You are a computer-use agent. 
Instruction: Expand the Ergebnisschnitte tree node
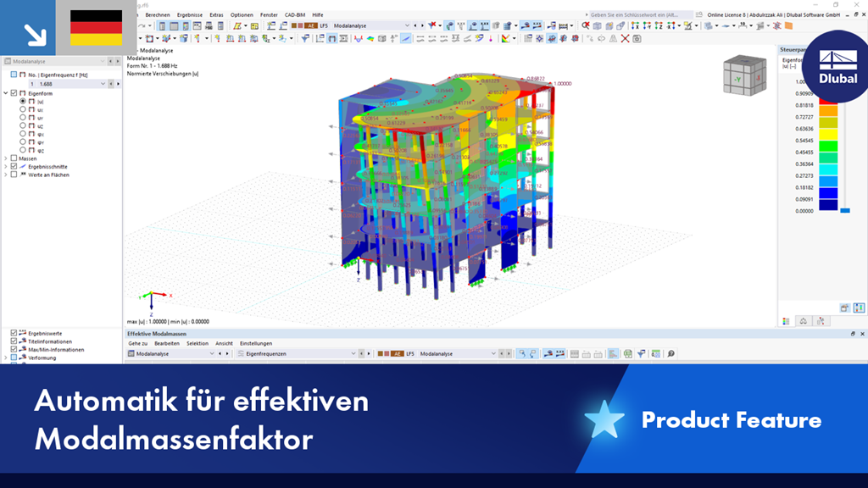pyautogui.click(x=6, y=166)
